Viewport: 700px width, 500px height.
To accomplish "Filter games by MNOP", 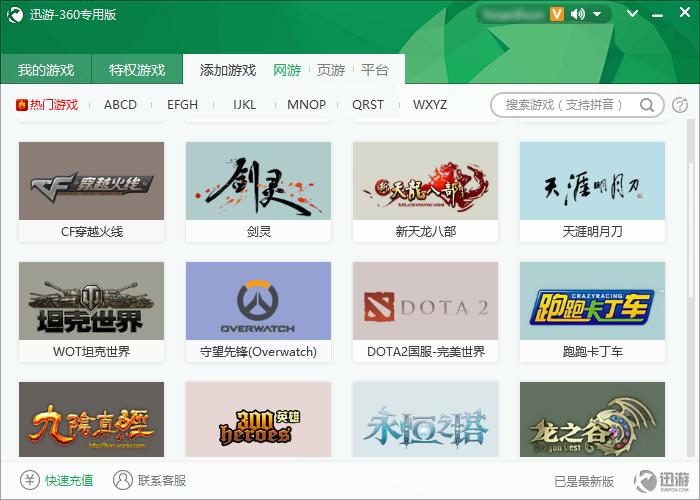I will (x=306, y=105).
